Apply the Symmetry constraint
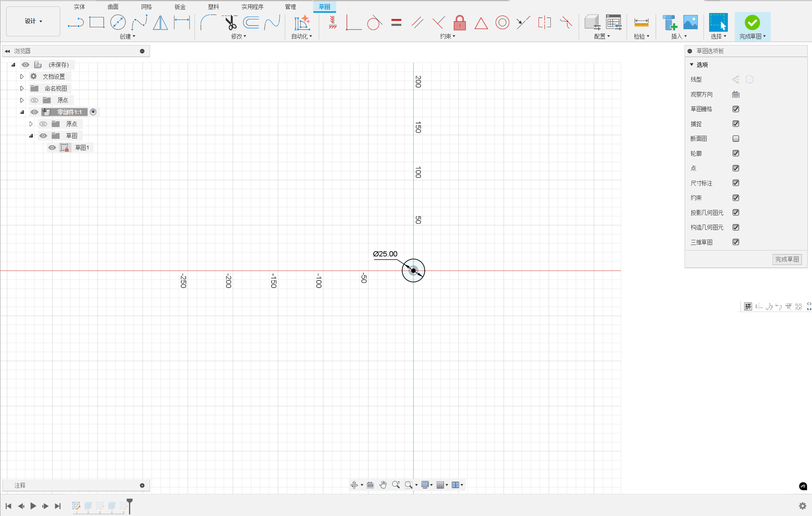 [544, 22]
